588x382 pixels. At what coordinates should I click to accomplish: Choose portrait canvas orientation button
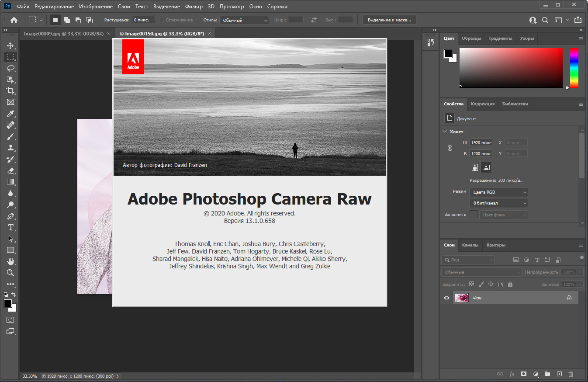coord(475,167)
